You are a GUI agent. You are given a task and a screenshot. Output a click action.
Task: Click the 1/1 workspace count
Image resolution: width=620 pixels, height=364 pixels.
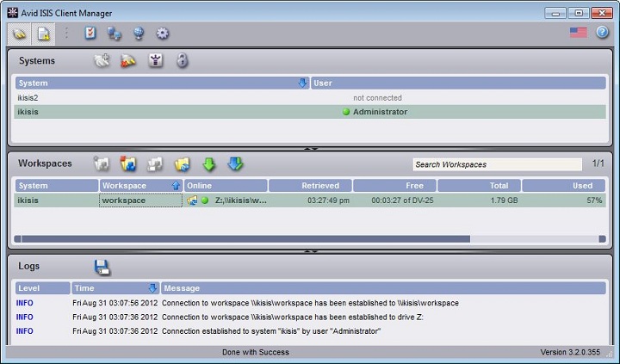click(x=598, y=163)
